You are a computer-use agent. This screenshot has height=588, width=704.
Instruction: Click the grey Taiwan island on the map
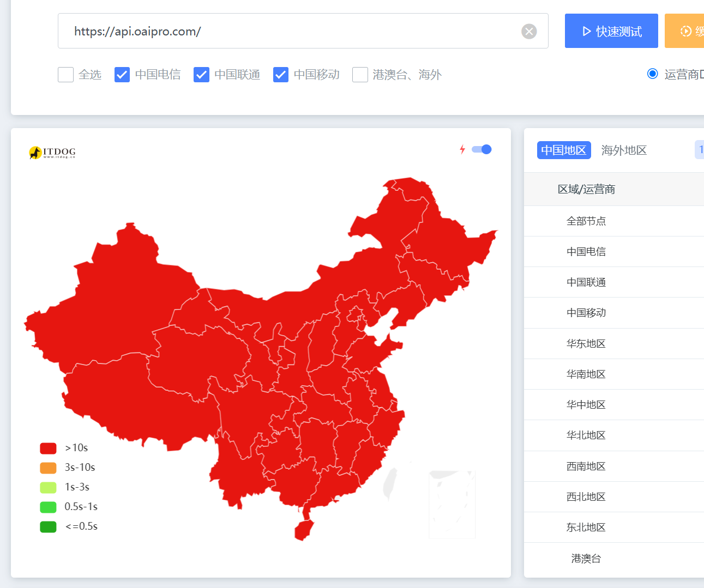tap(390, 483)
